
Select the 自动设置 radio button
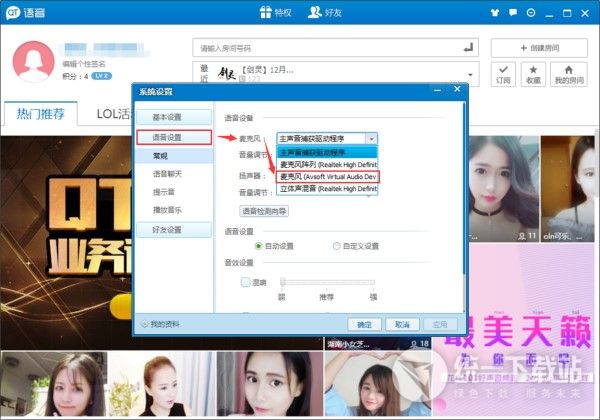click(260, 245)
